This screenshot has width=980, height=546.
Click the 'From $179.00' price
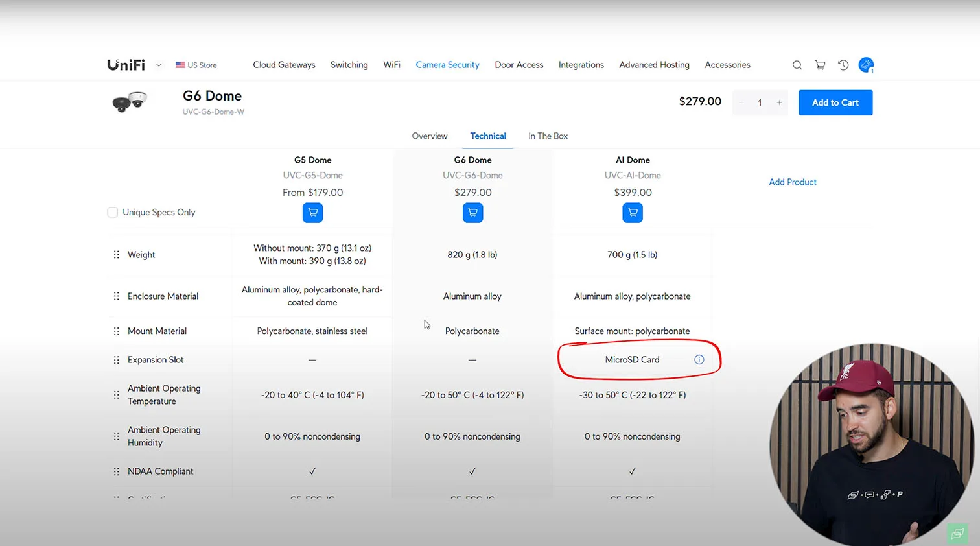(312, 193)
